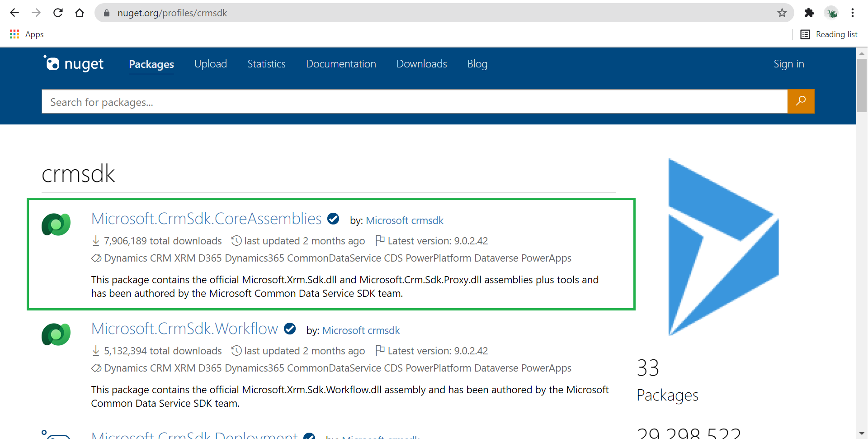This screenshot has height=439, width=868.
Task: Click the NuGet logo in header
Action: pos(74,64)
